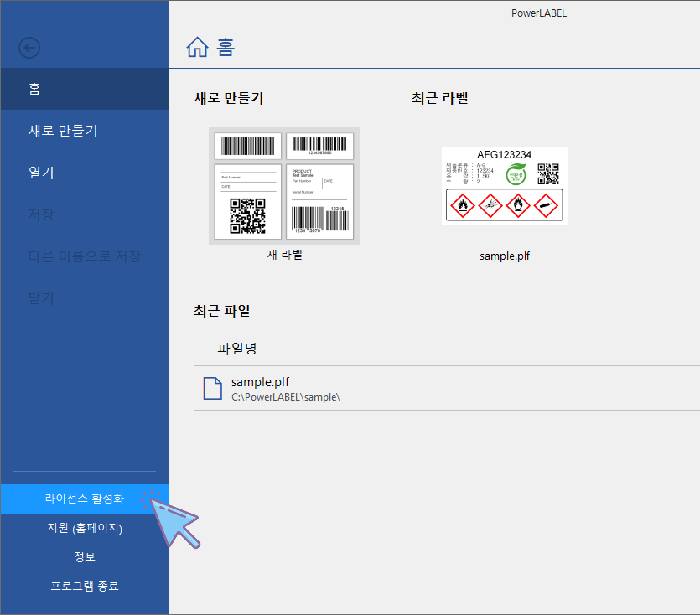Screen dimensions: 700x615
Task: Click the home icon beside the 홈 heading
Action: pyautogui.click(x=199, y=48)
